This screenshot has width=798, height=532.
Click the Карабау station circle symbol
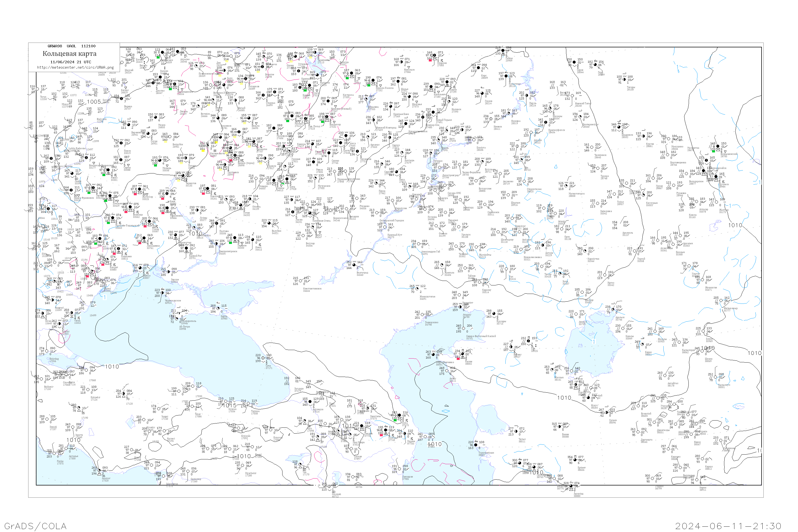click(479, 282)
